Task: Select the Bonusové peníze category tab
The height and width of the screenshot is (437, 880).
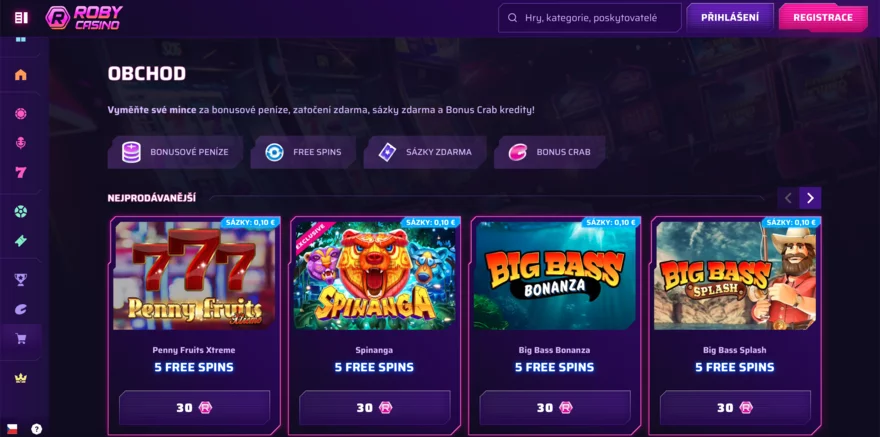Action: tap(175, 152)
